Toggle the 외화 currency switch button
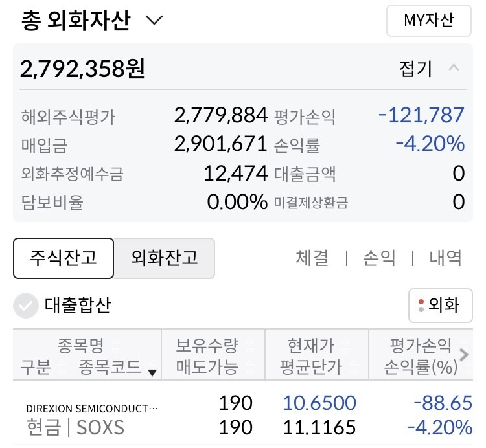 (x=441, y=306)
